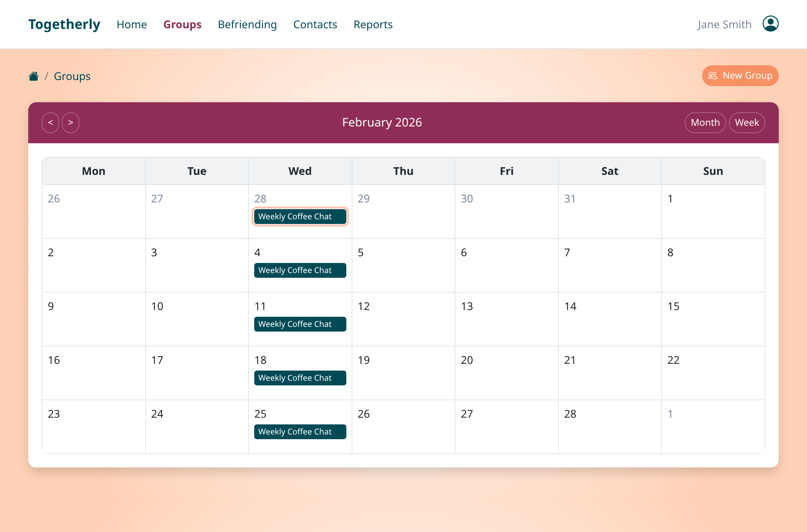Click the Wed column header

tap(300, 171)
